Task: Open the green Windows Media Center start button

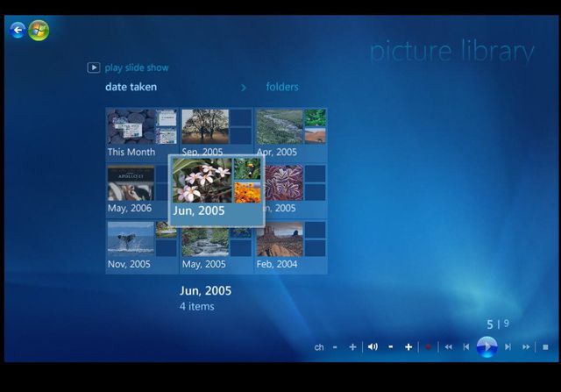Action: pos(39,31)
